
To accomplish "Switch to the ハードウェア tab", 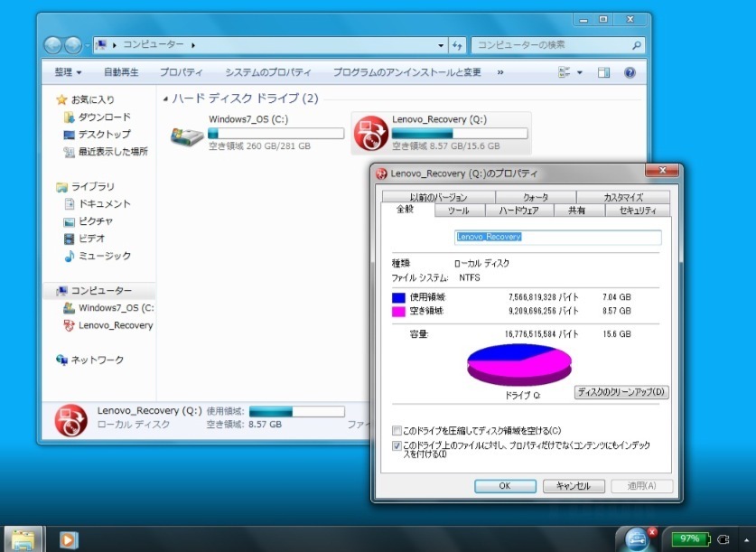I will [x=518, y=211].
